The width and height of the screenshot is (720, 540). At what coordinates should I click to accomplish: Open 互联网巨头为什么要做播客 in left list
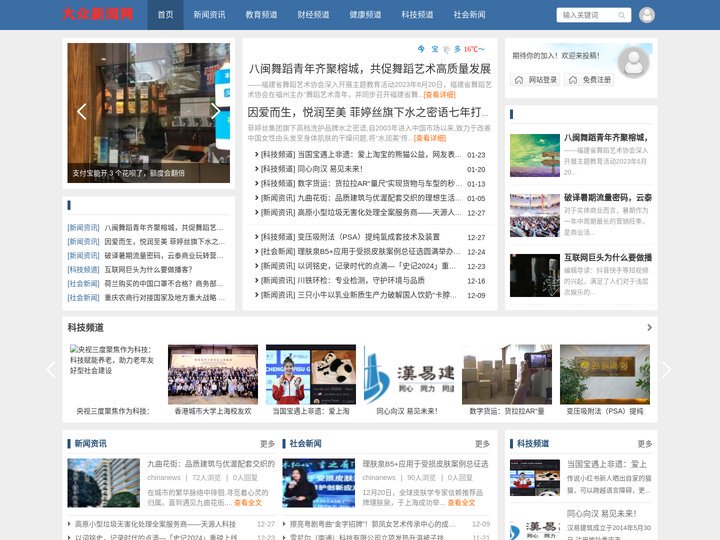[148, 270]
